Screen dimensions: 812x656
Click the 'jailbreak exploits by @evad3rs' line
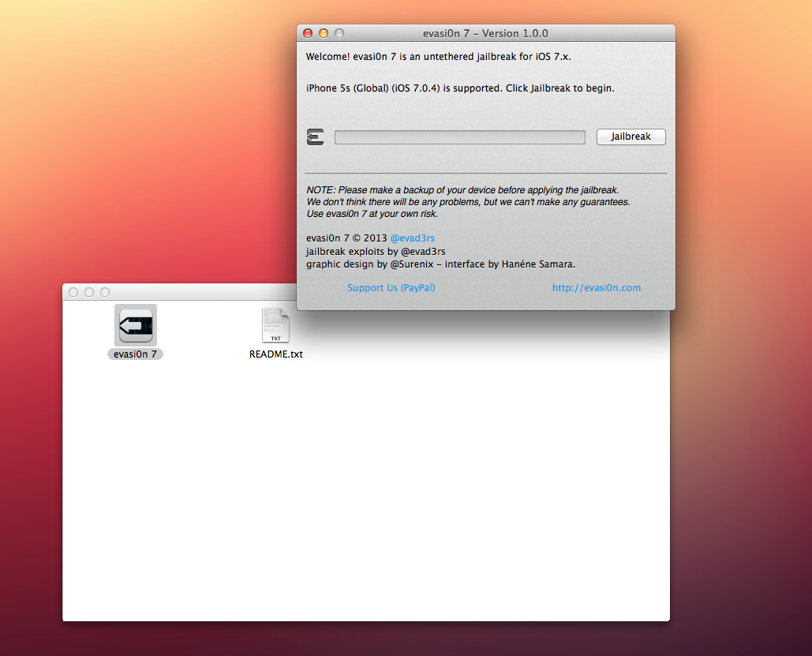pos(376,251)
